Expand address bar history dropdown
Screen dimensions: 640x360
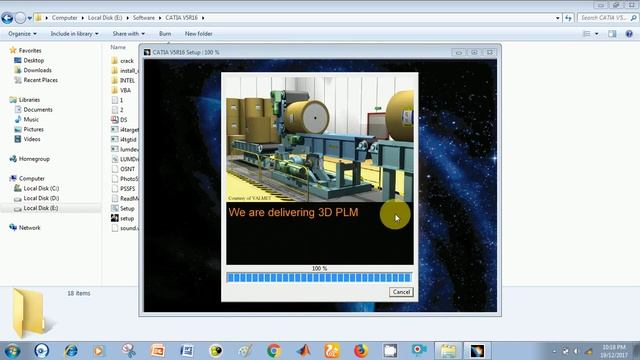[x=558, y=18]
